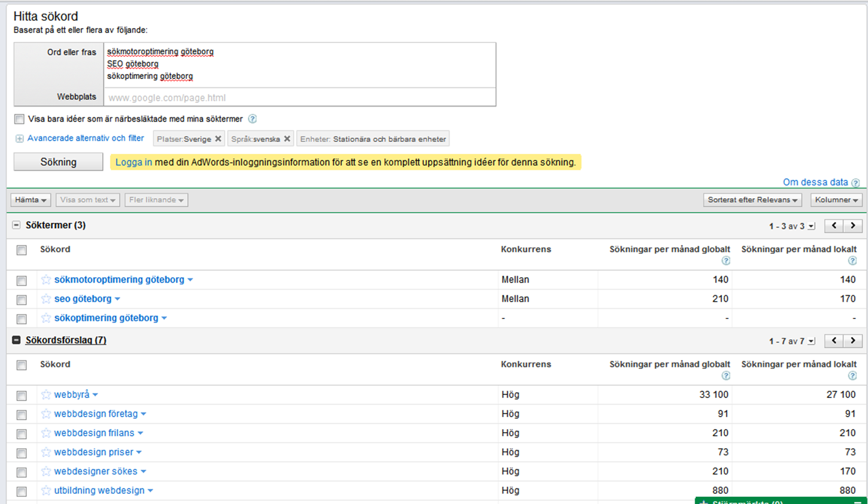Open the Visa som text dropdown

tap(88, 200)
